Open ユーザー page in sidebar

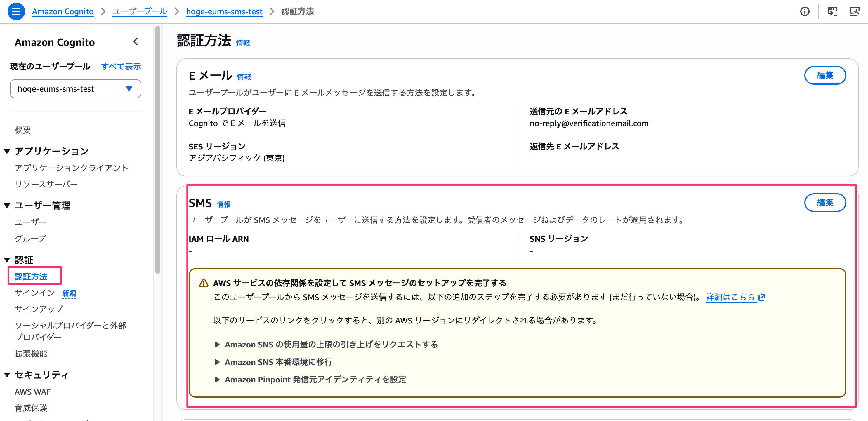[x=31, y=222]
